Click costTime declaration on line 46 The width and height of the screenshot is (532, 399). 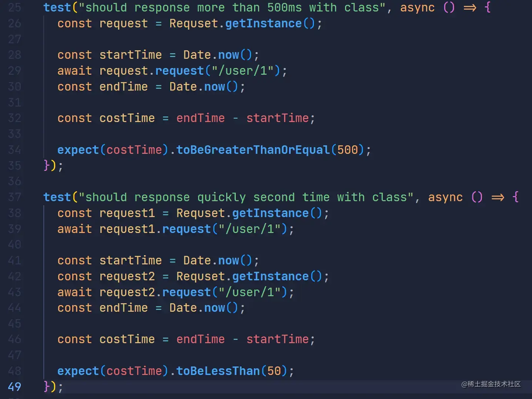click(127, 339)
